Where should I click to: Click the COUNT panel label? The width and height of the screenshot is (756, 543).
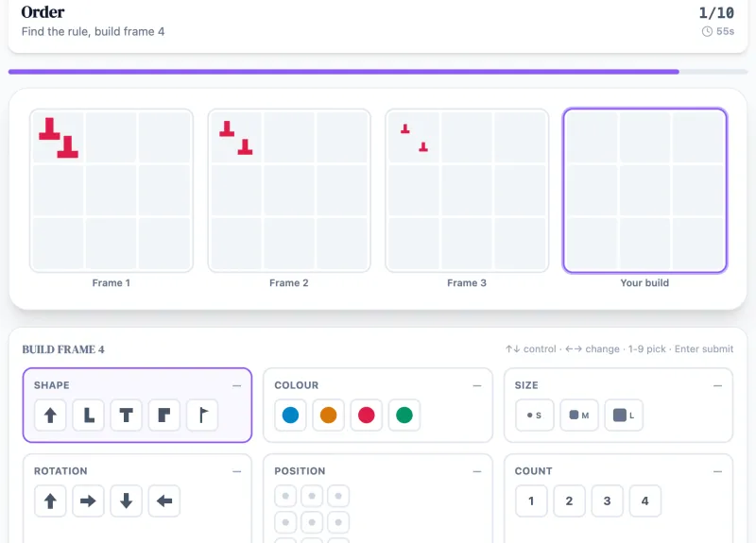coord(533,471)
